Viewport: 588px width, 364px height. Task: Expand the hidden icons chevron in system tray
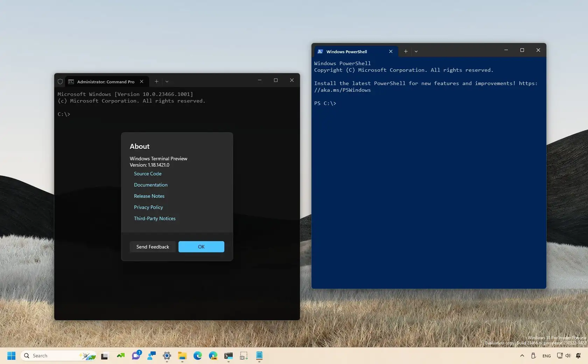(x=522, y=356)
